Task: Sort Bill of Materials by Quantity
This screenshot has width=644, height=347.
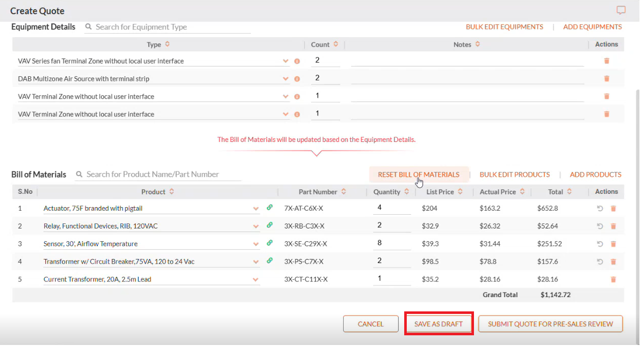Action: click(407, 192)
